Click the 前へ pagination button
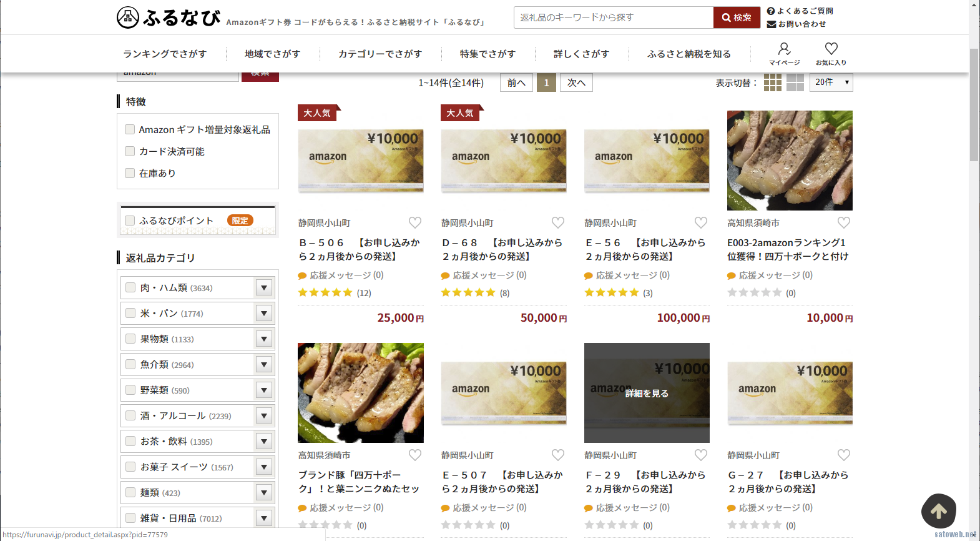 click(x=516, y=82)
